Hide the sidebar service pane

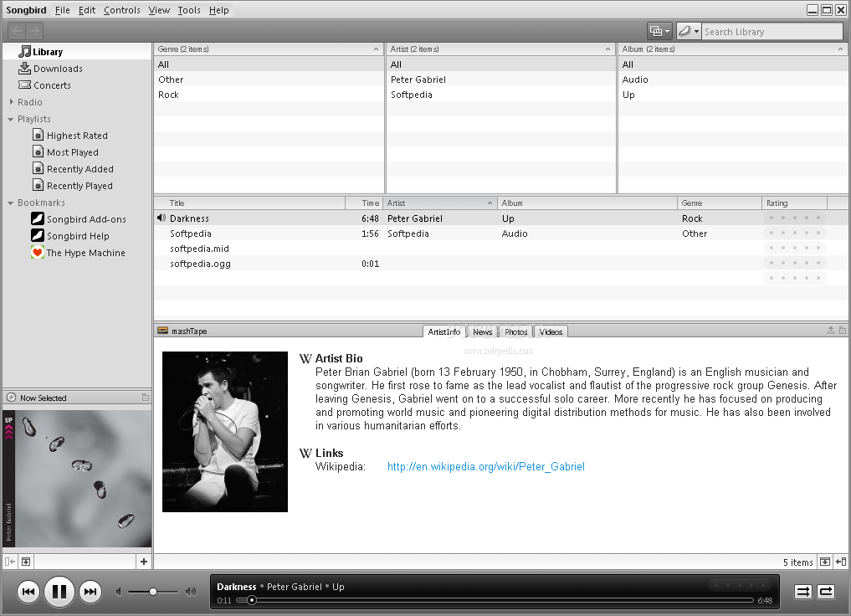click(10, 562)
